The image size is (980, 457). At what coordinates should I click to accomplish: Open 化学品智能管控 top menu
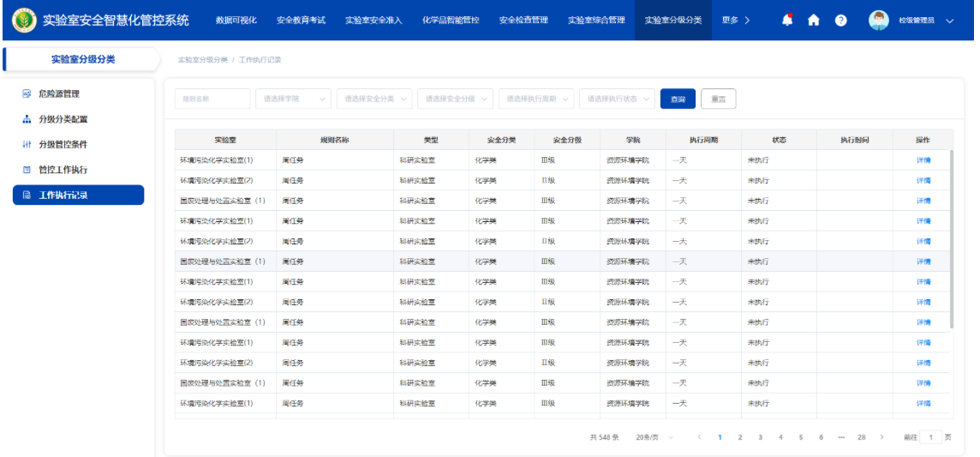point(451,20)
